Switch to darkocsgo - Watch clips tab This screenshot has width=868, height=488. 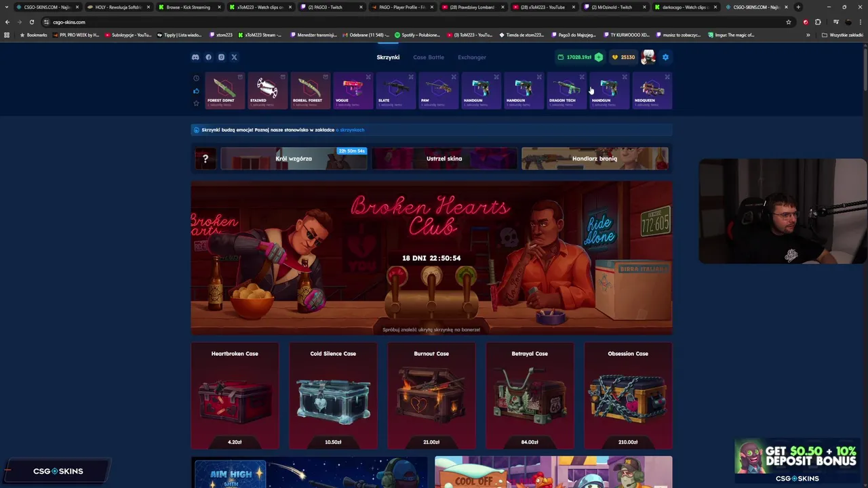click(685, 7)
